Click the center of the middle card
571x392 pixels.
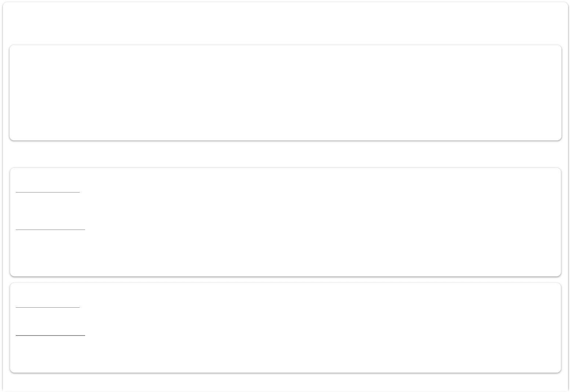point(285,222)
